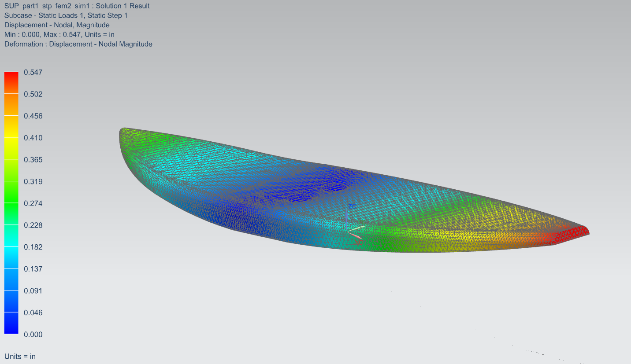
Task: Click the 'Subcase - Static Loads 1' header line
Action: [66, 15]
